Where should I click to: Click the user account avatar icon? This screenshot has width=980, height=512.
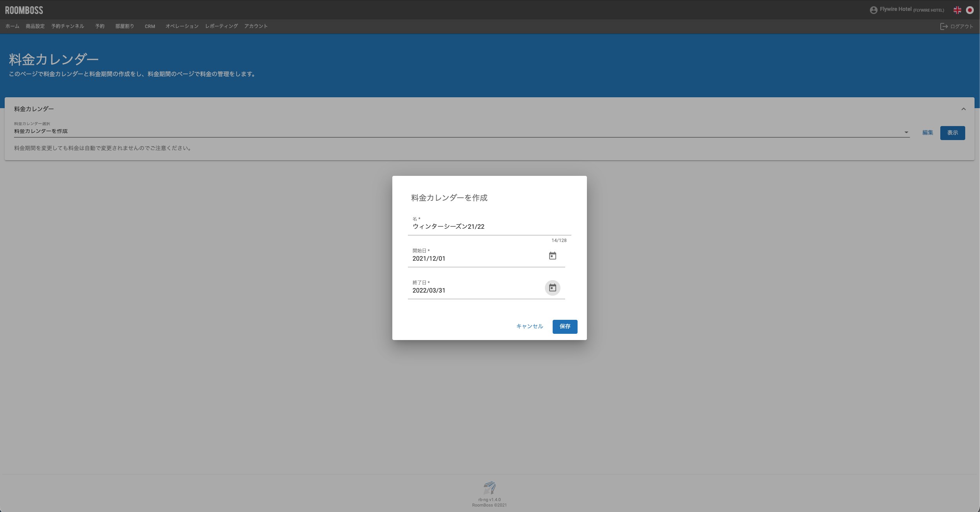[x=873, y=10]
